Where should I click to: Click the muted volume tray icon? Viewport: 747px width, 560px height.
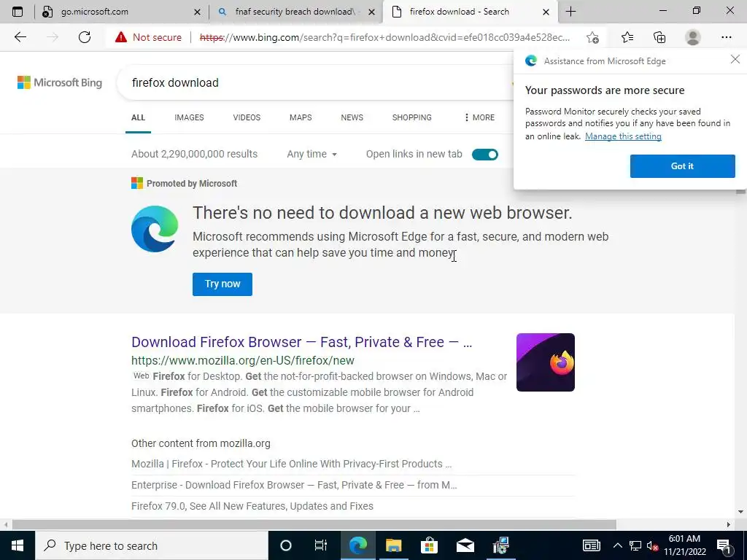[652, 545]
